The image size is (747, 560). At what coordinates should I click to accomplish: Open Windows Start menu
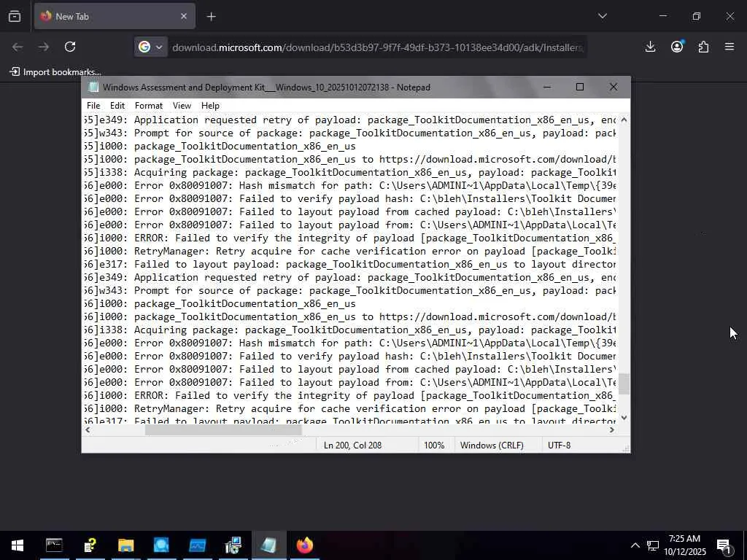(18, 545)
